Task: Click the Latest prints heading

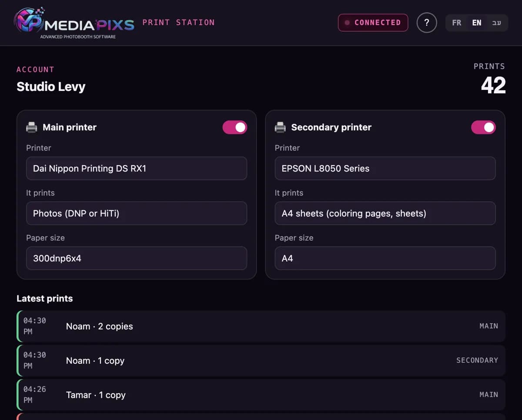Action: pos(45,299)
